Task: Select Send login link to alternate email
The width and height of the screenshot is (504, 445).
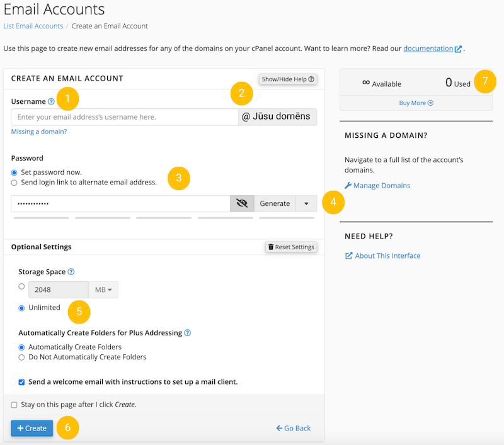Action: pos(14,183)
